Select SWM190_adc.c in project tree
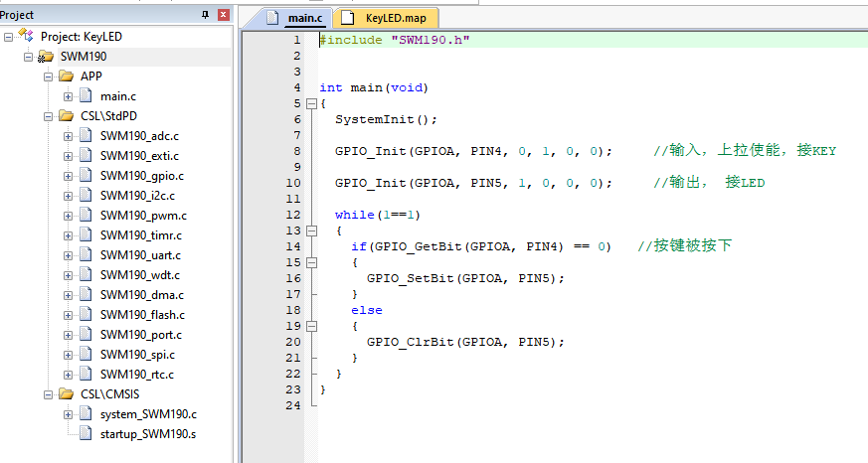 139,136
